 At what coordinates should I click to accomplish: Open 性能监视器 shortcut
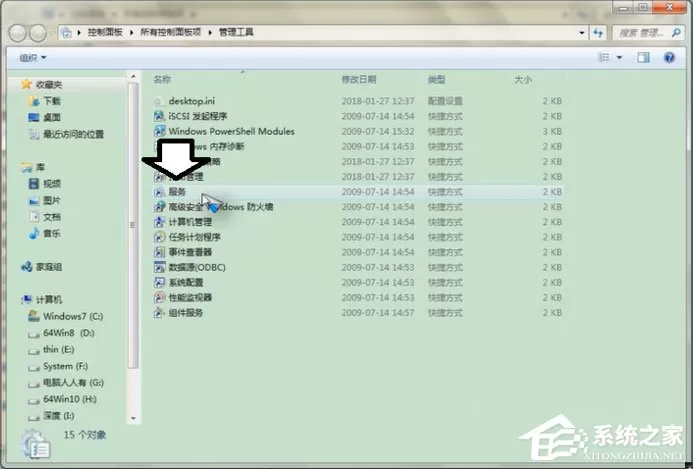[190, 297]
